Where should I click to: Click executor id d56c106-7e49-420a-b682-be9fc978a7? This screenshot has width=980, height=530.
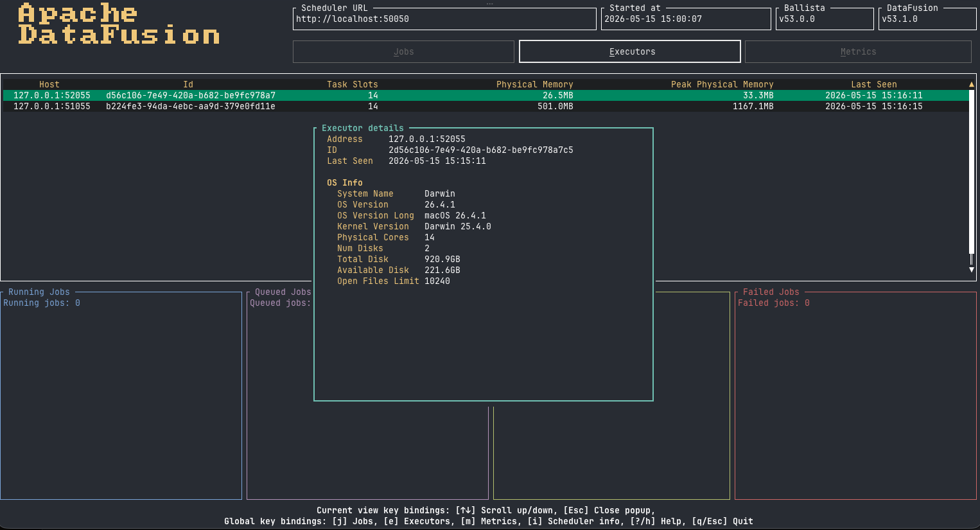tap(191, 96)
